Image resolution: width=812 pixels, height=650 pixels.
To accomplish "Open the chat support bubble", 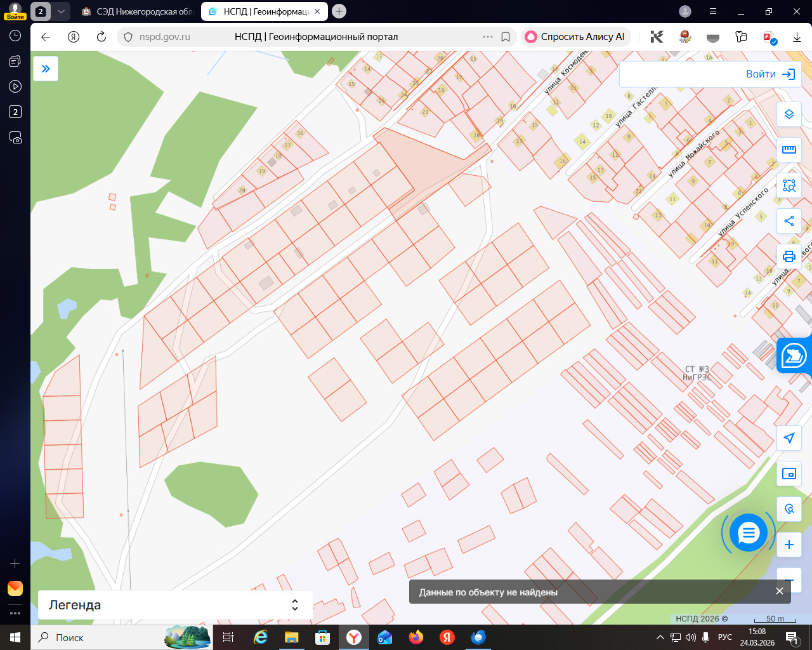I will click(x=749, y=533).
